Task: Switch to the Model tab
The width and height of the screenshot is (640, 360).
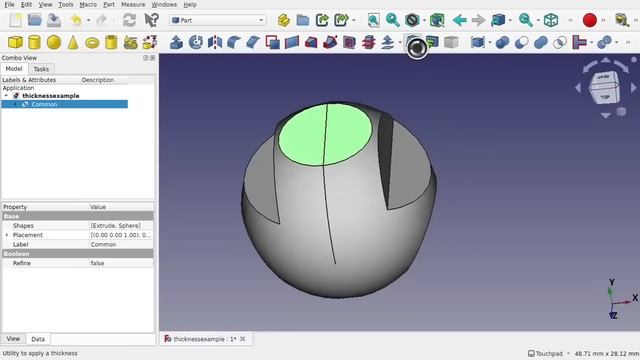Action: pos(14,69)
